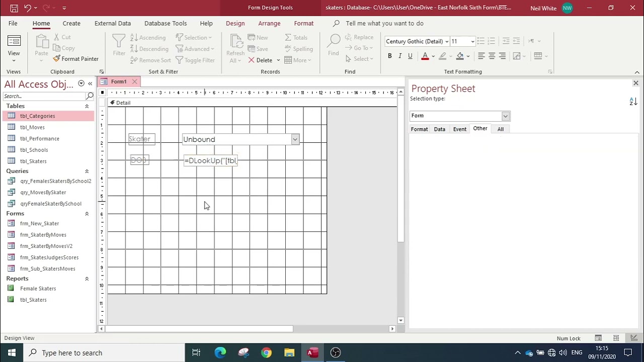Open the Unbound combo box arrow
This screenshot has height=362, width=644.
(x=295, y=139)
